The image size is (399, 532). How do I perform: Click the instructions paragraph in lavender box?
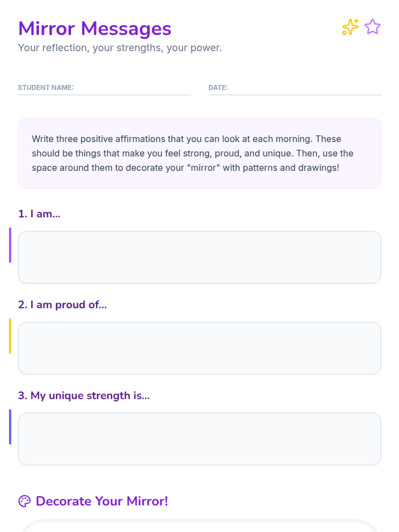point(193,153)
